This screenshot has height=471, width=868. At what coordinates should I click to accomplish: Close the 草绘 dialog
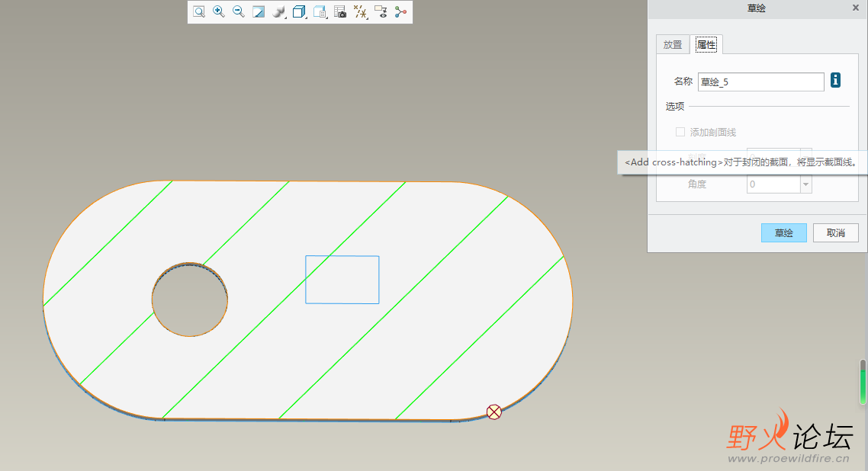pyautogui.click(x=855, y=8)
